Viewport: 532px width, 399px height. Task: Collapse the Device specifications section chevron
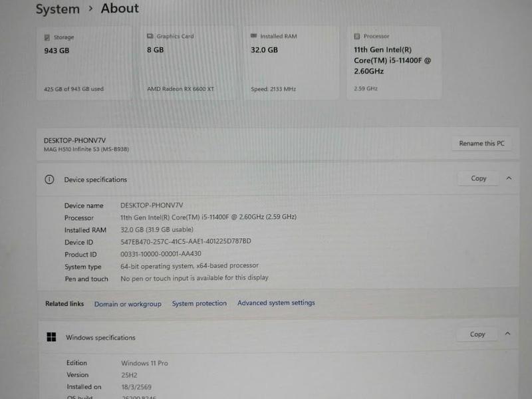[x=509, y=178]
